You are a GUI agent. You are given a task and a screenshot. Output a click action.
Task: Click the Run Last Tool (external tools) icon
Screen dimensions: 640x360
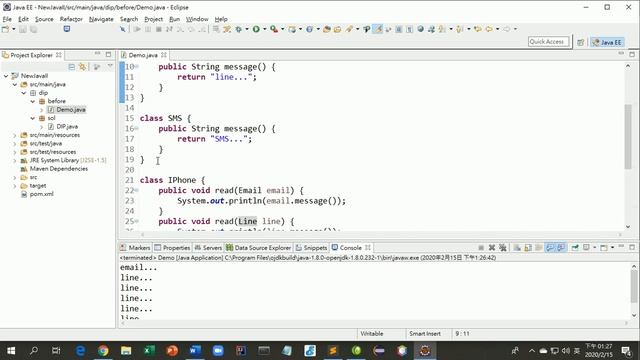(273, 29)
